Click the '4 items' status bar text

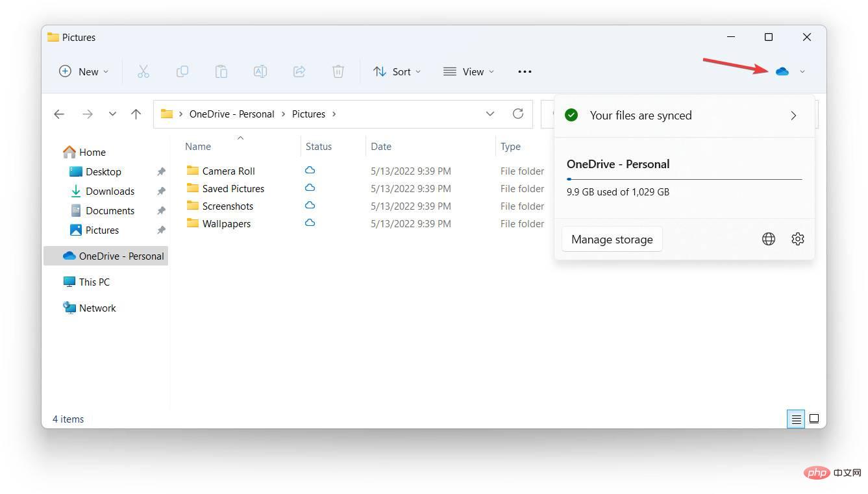68,419
